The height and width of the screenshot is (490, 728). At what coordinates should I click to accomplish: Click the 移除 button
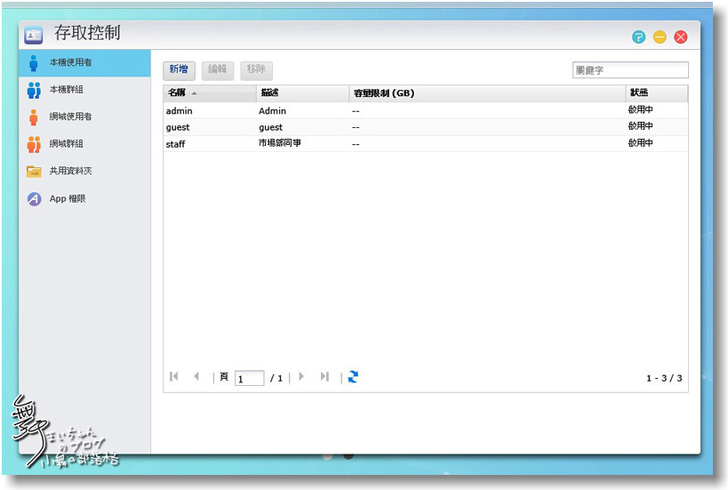coord(256,70)
